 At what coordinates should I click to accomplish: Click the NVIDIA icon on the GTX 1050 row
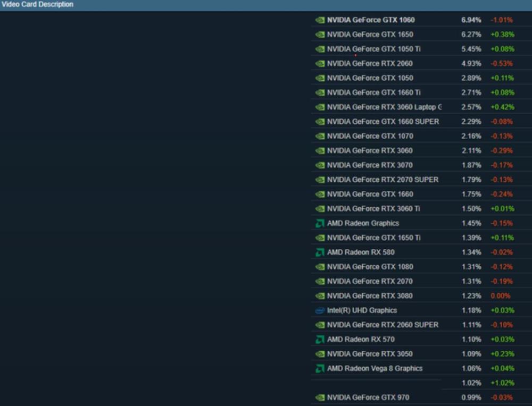click(x=320, y=78)
